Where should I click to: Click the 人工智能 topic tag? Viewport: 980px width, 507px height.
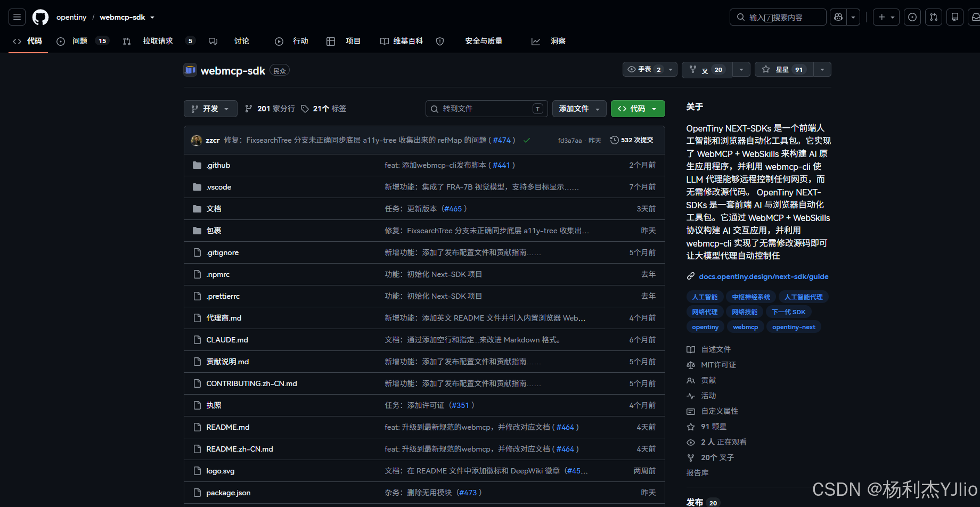[705, 297]
